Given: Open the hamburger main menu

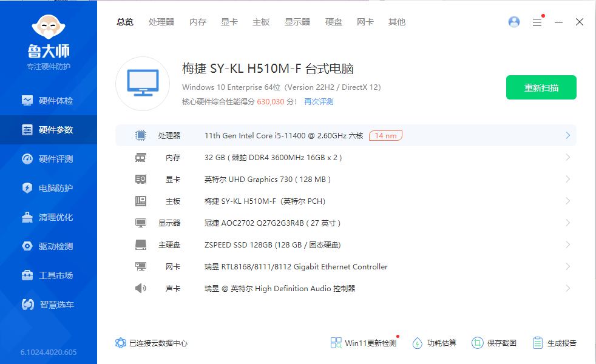Looking at the screenshot, I should click(537, 22).
